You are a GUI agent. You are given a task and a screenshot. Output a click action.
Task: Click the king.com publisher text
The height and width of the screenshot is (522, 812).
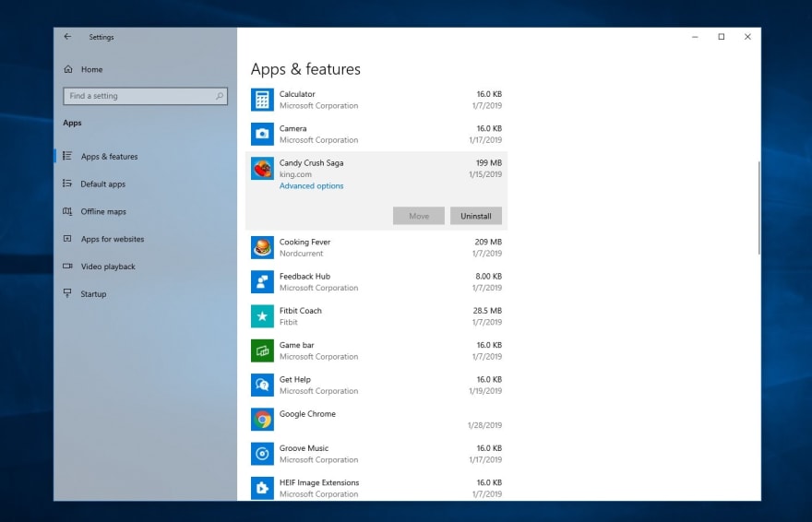coord(295,174)
